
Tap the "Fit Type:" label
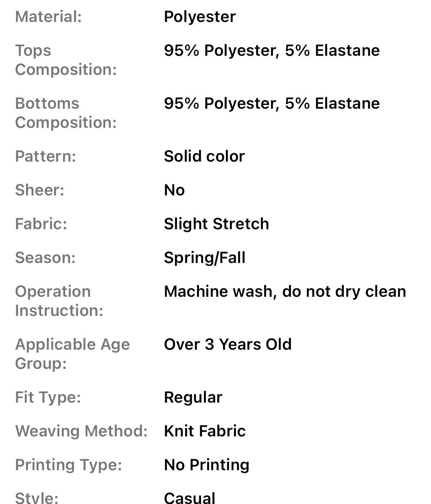48,397
